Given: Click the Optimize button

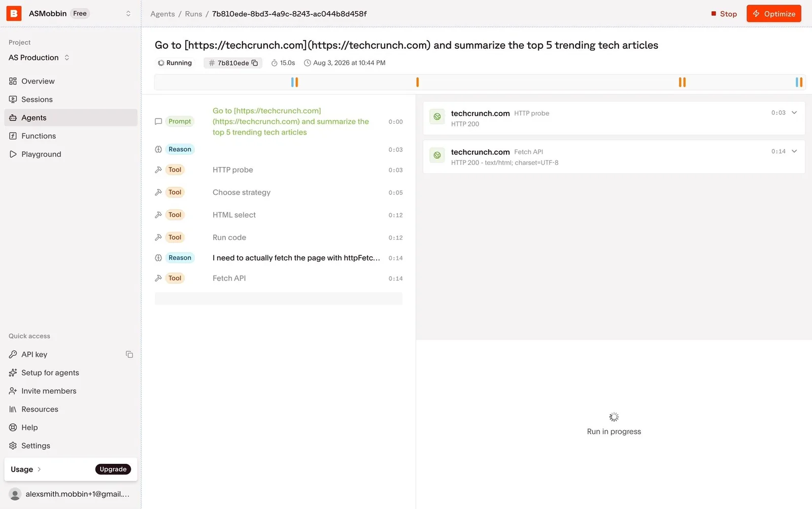Looking at the screenshot, I should [773, 14].
